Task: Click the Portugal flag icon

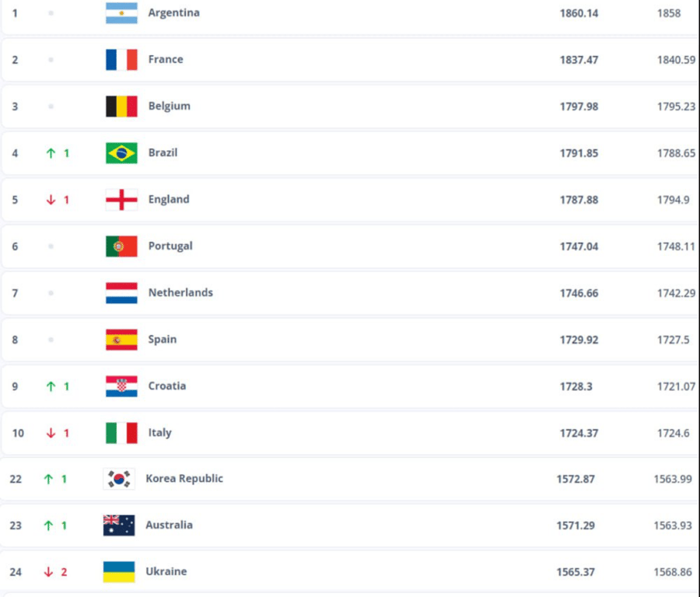Action: pos(120,246)
